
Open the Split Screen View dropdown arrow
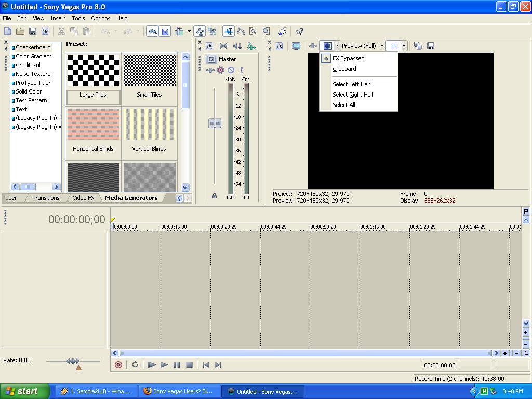point(337,46)
